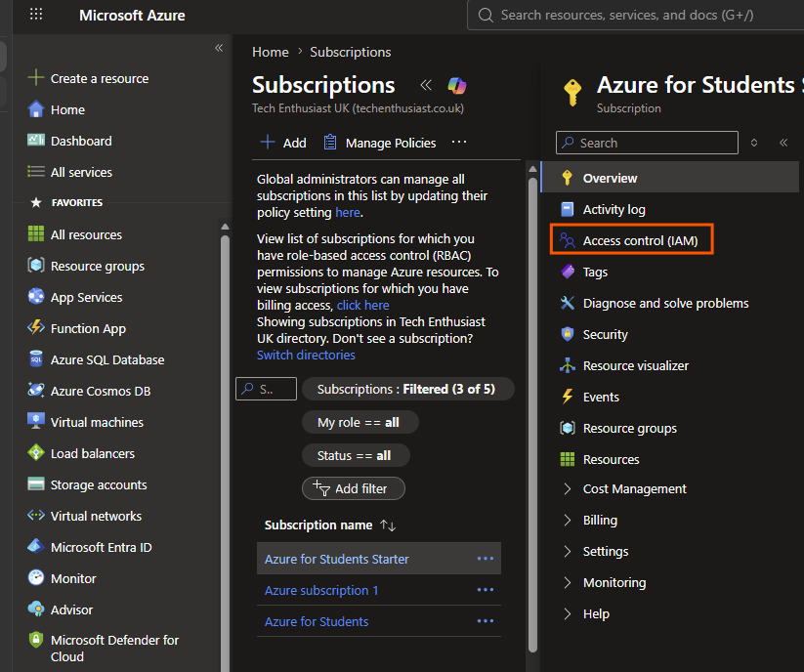Follow the 'click here' billing access link
804x672 pixels.
[363, 305]
